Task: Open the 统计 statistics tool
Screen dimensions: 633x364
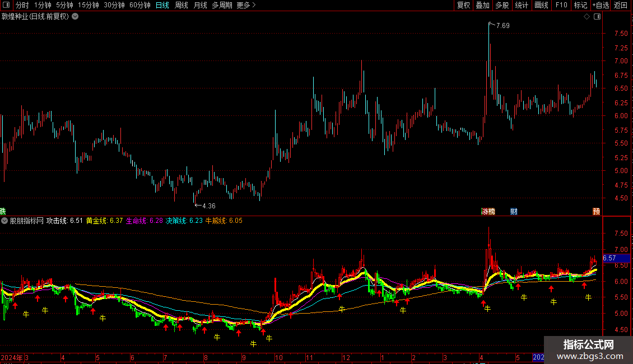Action: (x=522, y=5)
